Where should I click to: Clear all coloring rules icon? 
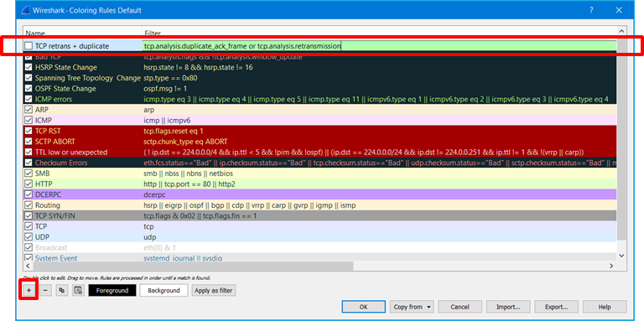(x=78, y=290)
